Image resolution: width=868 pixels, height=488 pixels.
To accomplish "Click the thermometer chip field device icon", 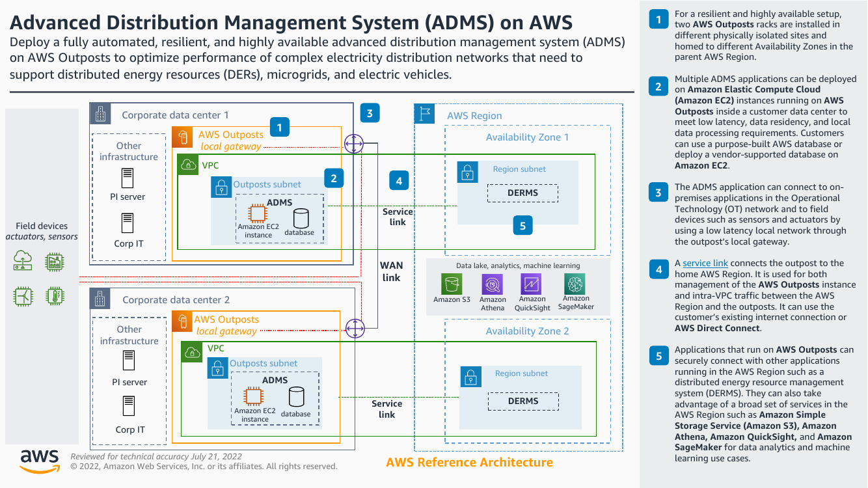I will tap(55, 297).
